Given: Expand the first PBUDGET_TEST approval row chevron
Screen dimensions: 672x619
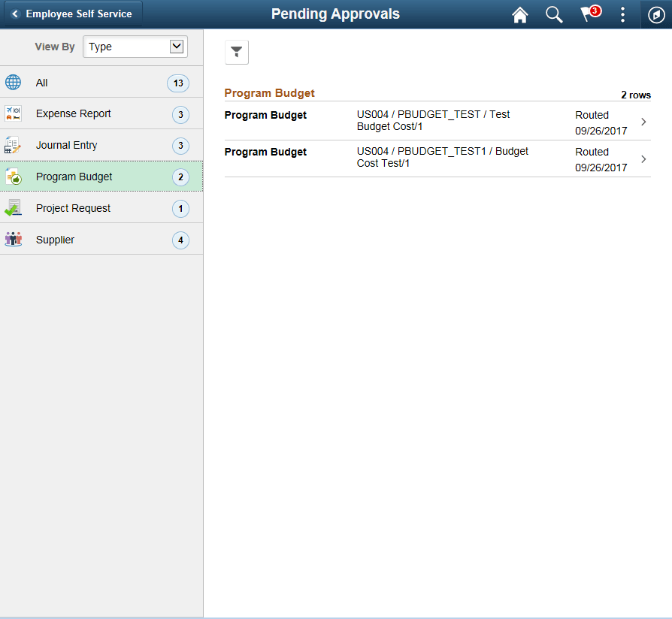Looking at the screenshot, I should (x=643, y=122).
